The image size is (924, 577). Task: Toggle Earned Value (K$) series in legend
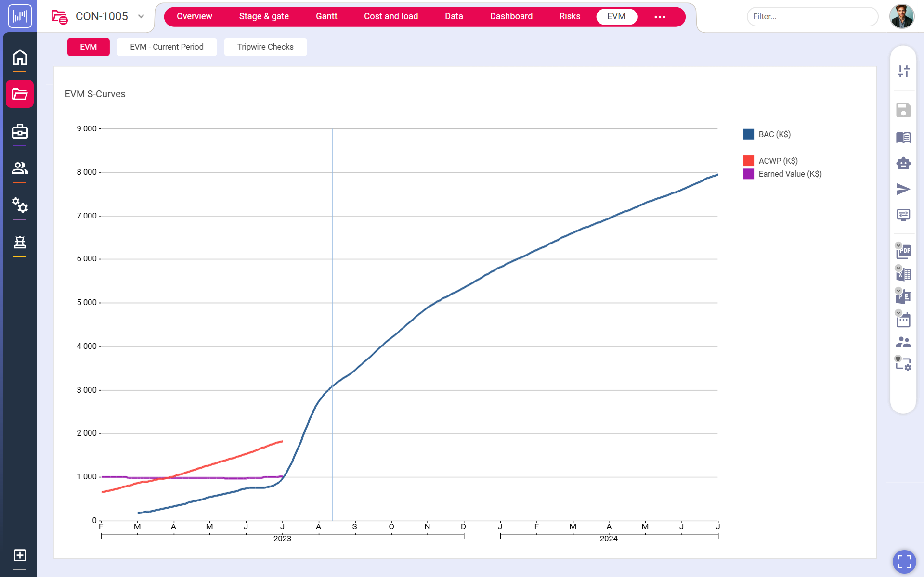[x=790, y=174]
